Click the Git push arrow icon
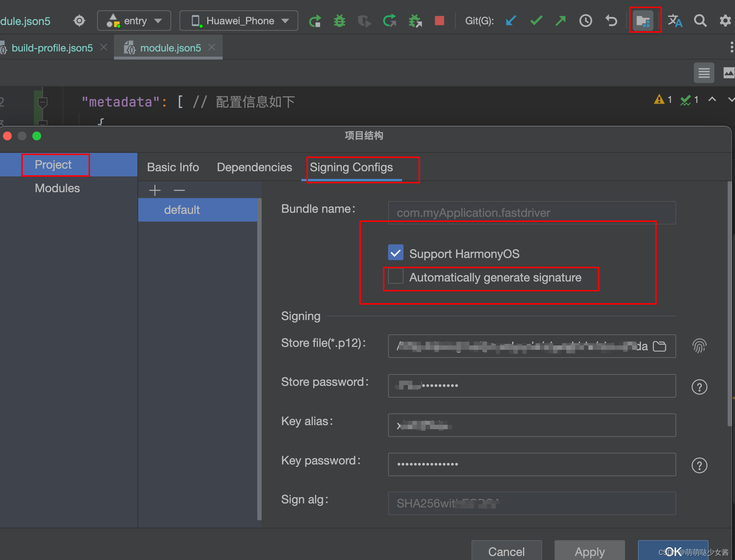Viewport: 735px width, 560px height. point(560,21)
